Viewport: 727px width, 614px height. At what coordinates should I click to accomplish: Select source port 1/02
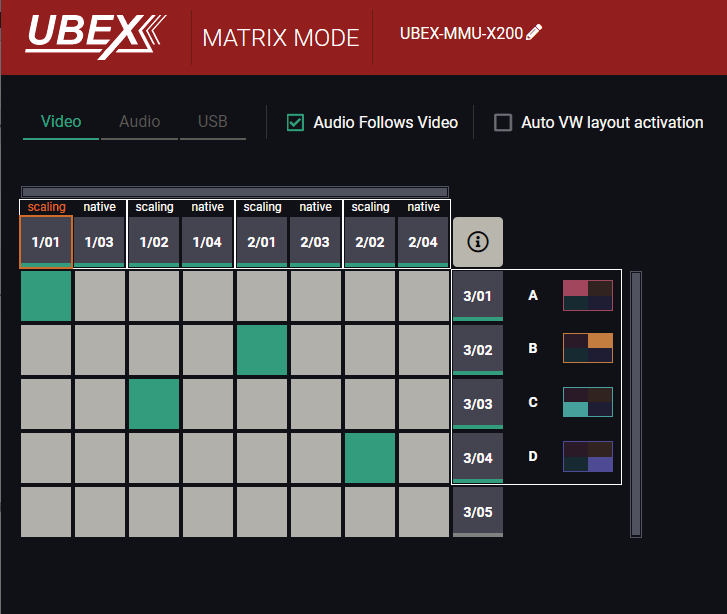click(x=154, y=242)
